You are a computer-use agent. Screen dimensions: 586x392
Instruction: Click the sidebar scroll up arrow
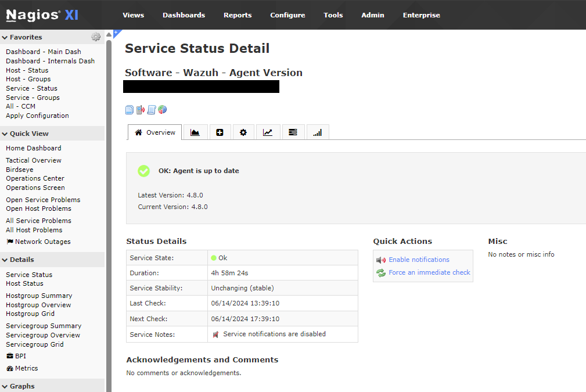pos(109,35)
